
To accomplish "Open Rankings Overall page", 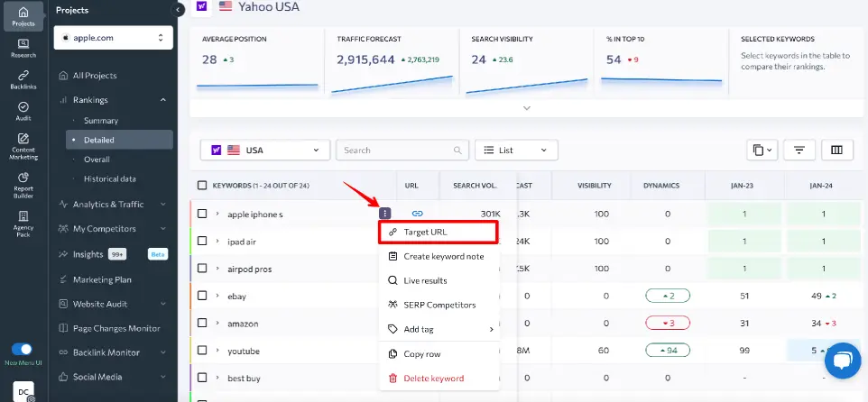I will 97,160.
